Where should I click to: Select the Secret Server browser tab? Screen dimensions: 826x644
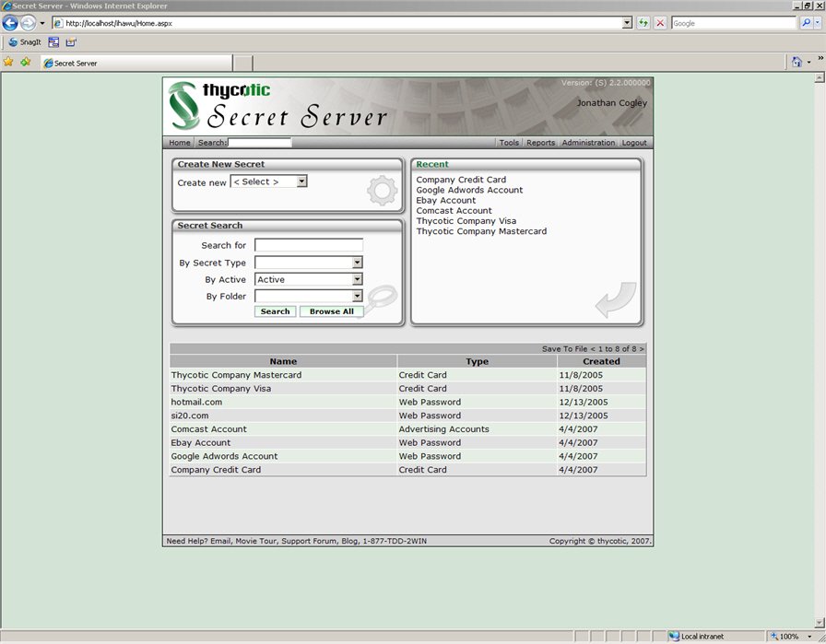click(136, 64)
